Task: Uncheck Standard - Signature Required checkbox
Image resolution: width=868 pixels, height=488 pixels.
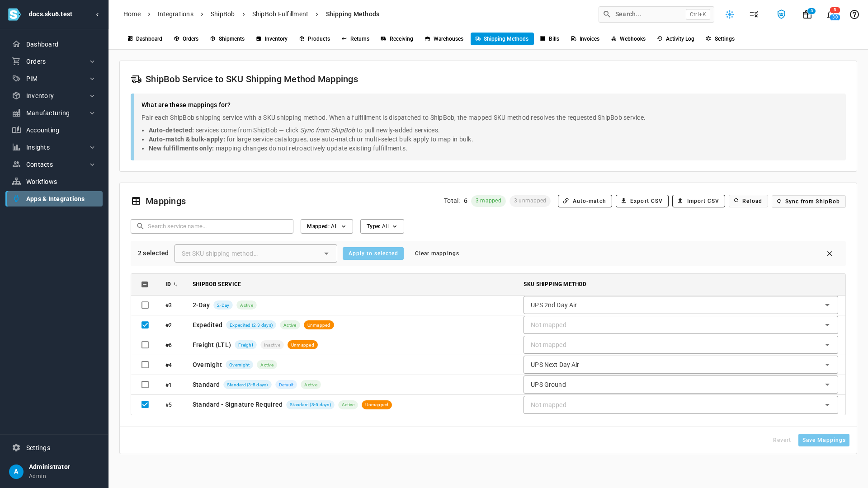Action: [x=145, y=404]
